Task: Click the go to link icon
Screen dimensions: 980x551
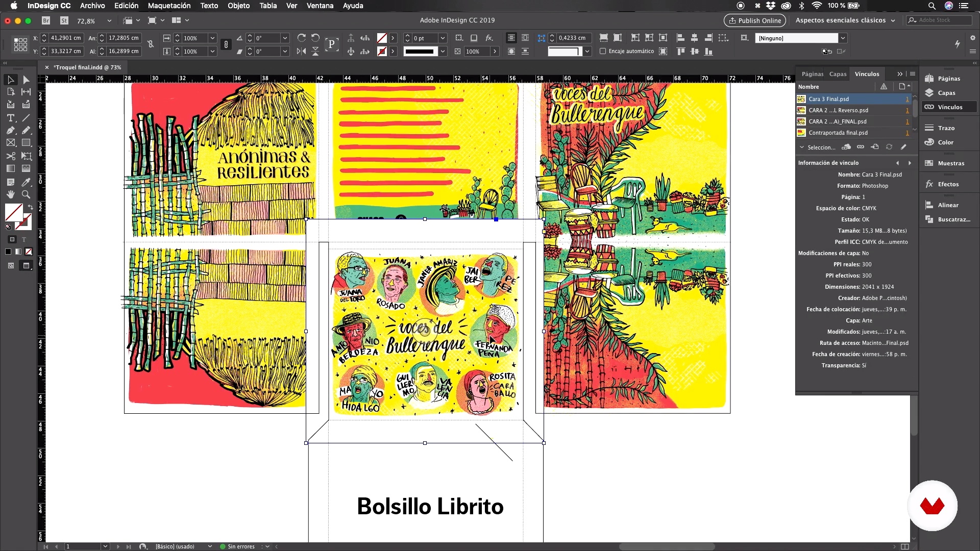Action: coord(875,147)
